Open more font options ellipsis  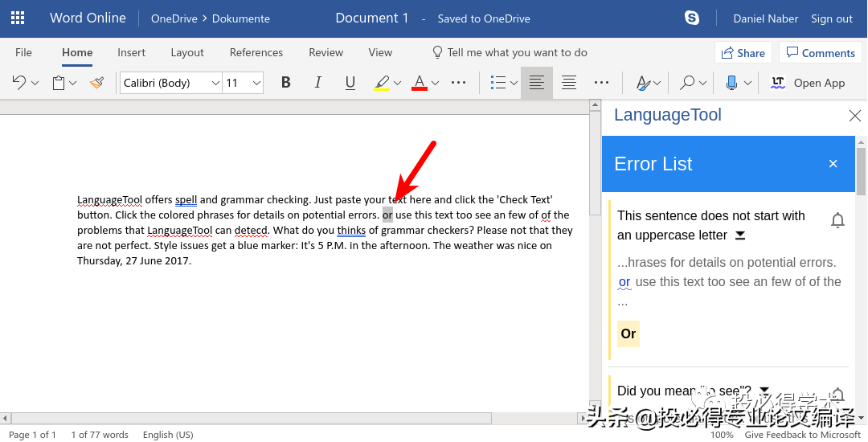coord(458,83)
